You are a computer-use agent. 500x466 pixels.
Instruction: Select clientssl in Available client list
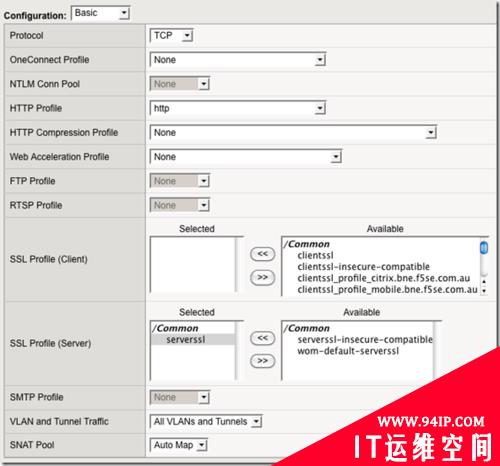(315, 256)
